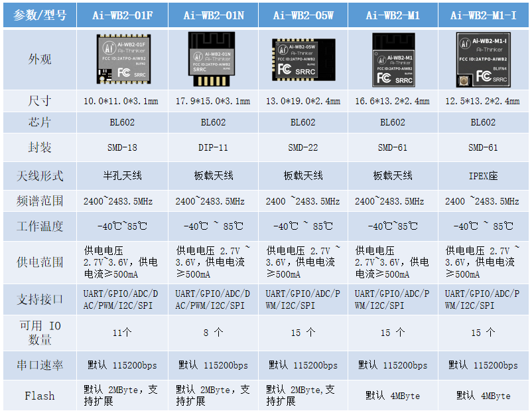This screenshot has width=532, height=415.
Task: Click the 封装 row label
Action: (40, 147)
